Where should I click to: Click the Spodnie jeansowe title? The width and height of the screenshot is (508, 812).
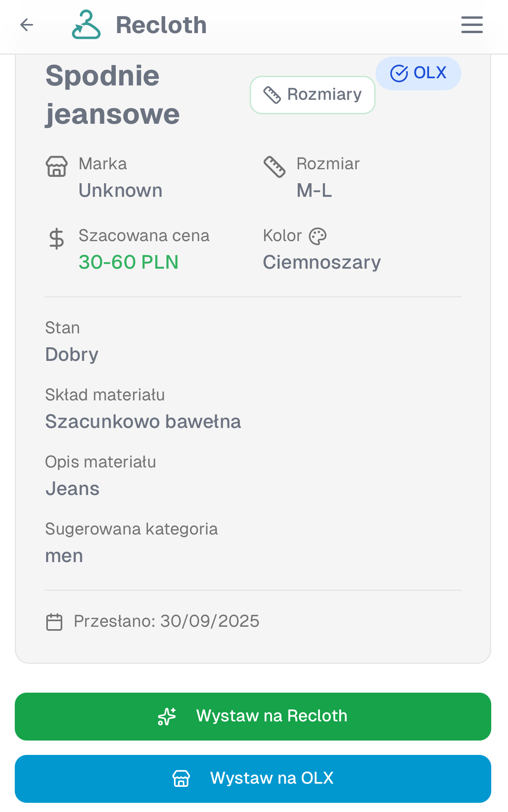[113, 95]
